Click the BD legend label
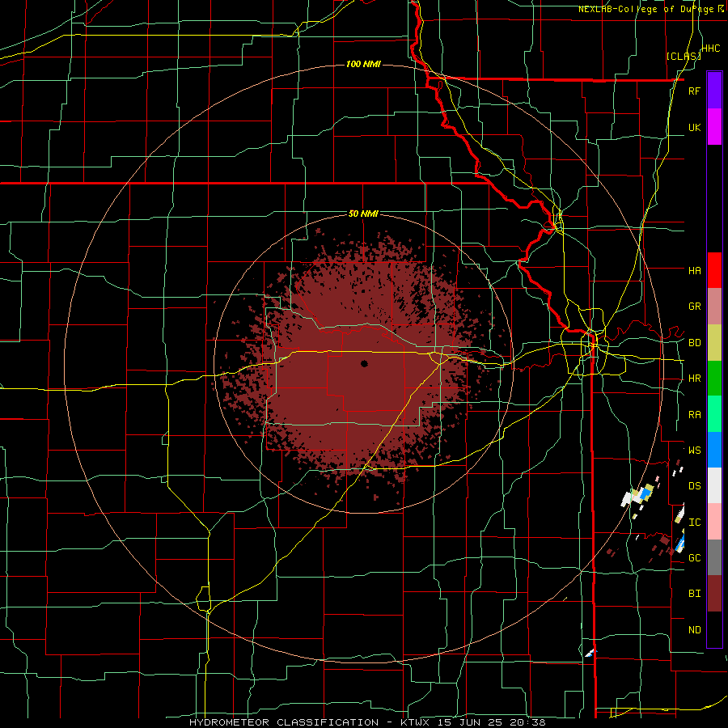Viewport: 728px width, 728px height. click(694, 343)
